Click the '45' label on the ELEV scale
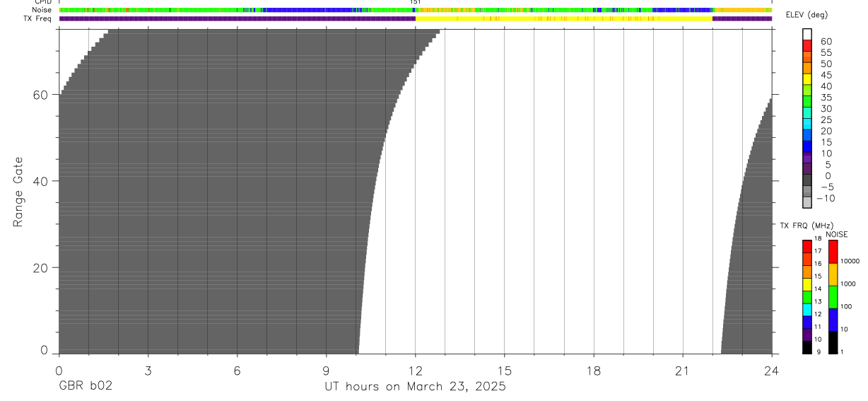This screenshot has height=401, width=868. click(826, 75)
